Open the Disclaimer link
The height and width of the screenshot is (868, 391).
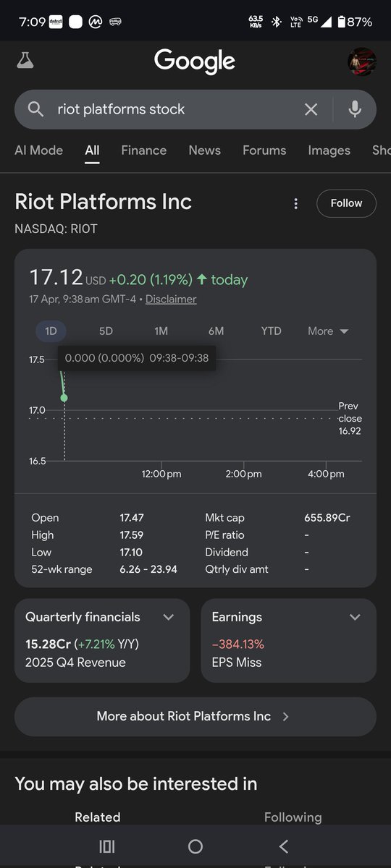(x=171, y=299)
